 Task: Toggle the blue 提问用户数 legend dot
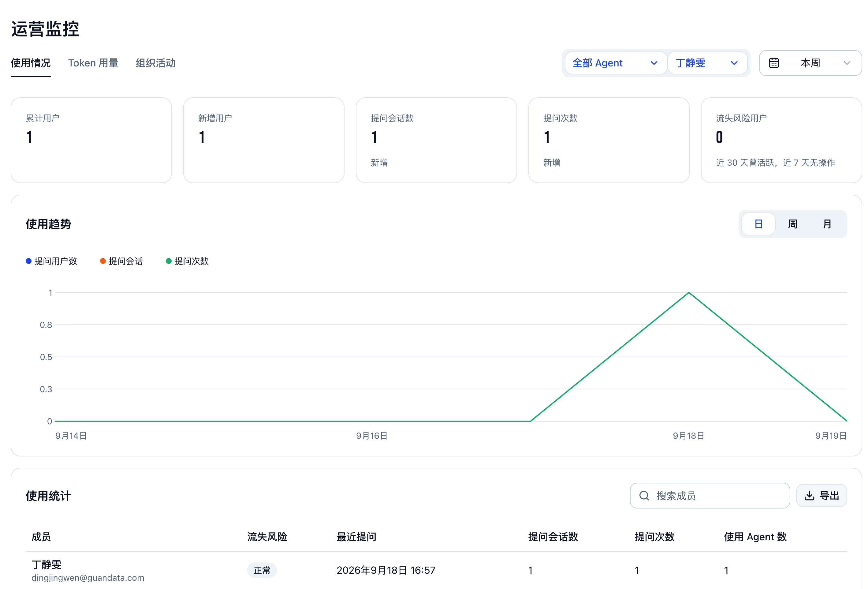[x=28, y=261]
